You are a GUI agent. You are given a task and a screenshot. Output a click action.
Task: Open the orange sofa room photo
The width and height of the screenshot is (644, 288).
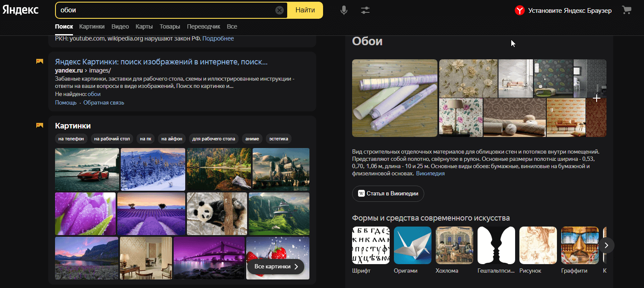point(566,118)
